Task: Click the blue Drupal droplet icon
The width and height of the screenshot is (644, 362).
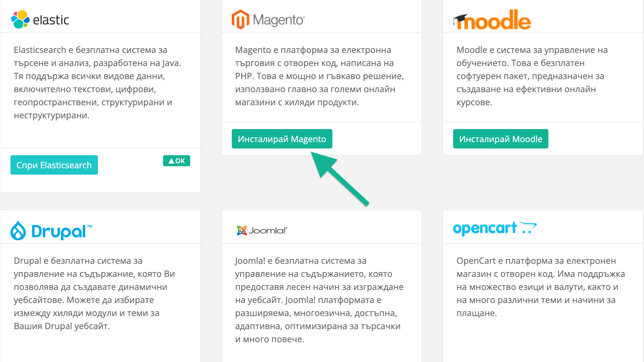Action: (18, 231)
